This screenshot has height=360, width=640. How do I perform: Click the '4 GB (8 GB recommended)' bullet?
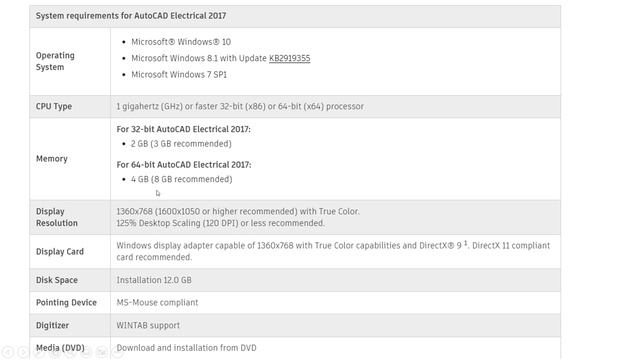pos(181,179)
